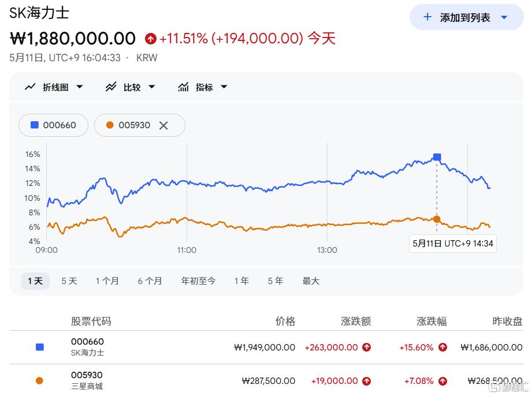Switch to the 5 年 time range
The height and width of the screenshot is (396, 532).
(276, 281)
